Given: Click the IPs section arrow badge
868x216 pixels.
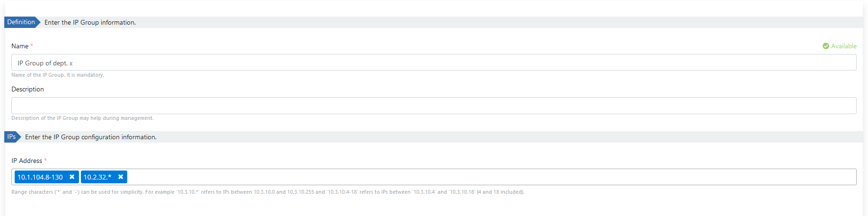Looking at the screenshot, I should 12,137.
